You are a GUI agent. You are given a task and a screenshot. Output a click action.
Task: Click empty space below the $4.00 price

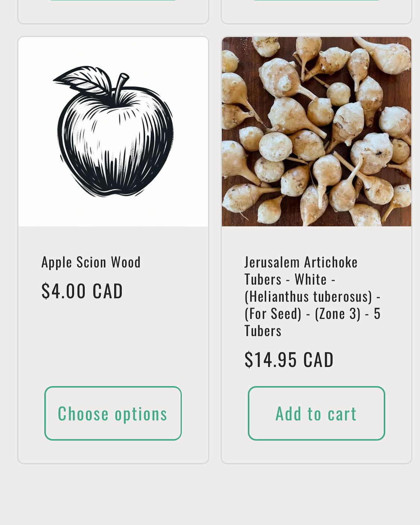pyautogui.click(x=113, y=340)
